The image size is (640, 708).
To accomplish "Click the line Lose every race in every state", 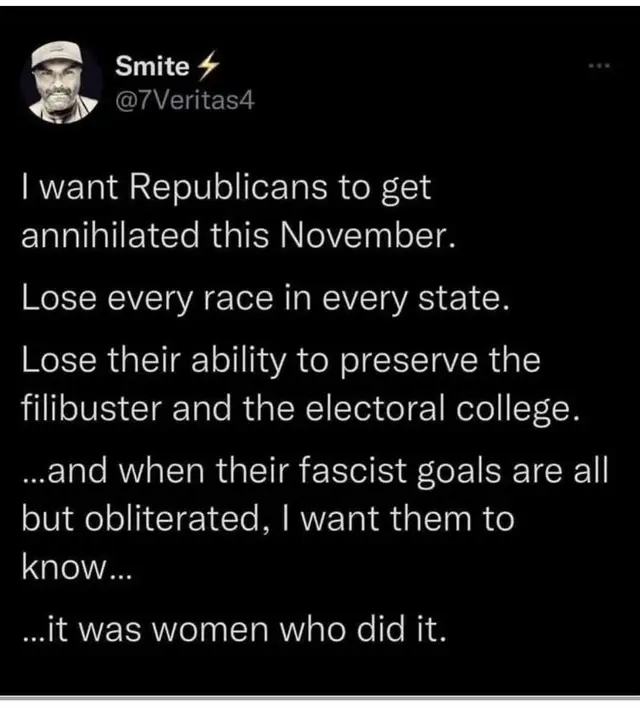I will [266, 299].
